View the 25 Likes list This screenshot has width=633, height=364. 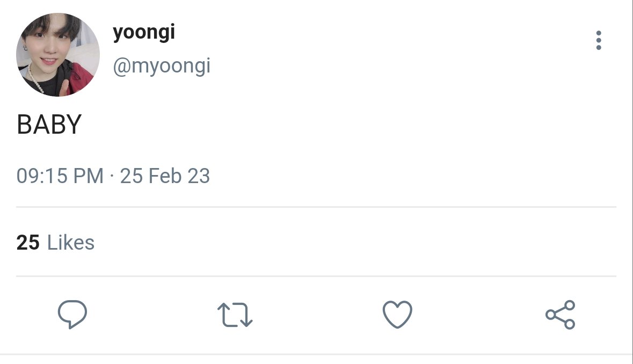point(55,243)
